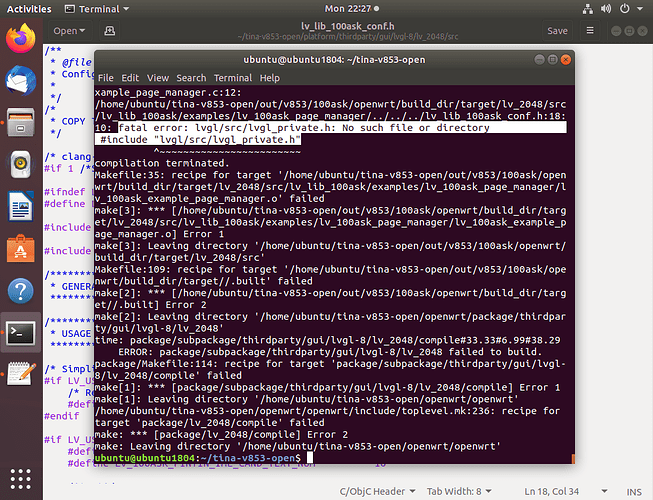The width and height of the screenshot is (653, 500).
Task: Open the Files manager in the dock
Action: click(20, 123)
